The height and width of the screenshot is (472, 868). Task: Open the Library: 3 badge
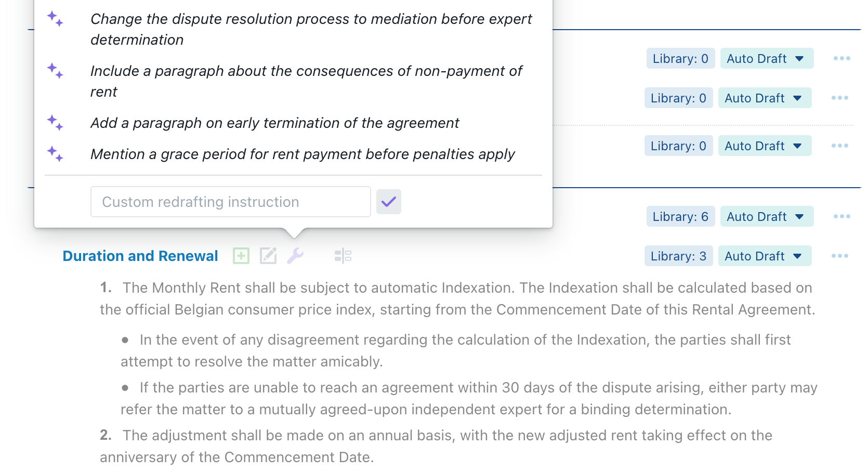(678, 256)
